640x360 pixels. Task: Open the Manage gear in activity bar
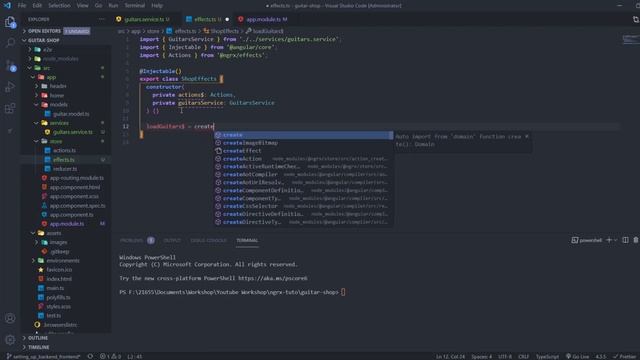coord(10,339)
